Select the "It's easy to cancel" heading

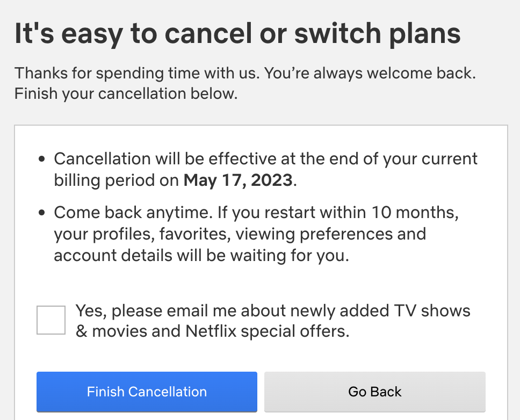pyautogui.click(x=237, y=34)
